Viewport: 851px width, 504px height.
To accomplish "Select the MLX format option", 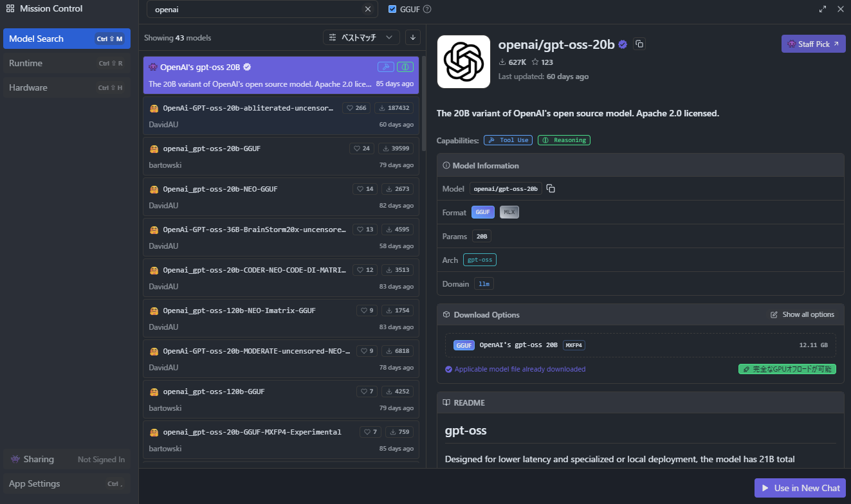I will click(x=509, y=212).
